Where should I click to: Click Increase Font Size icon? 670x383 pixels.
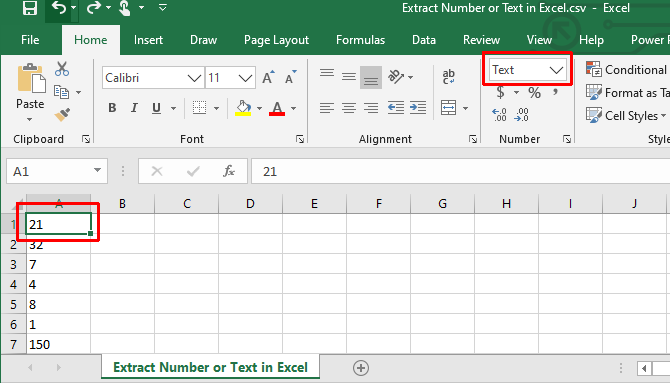tap(268, 77)
